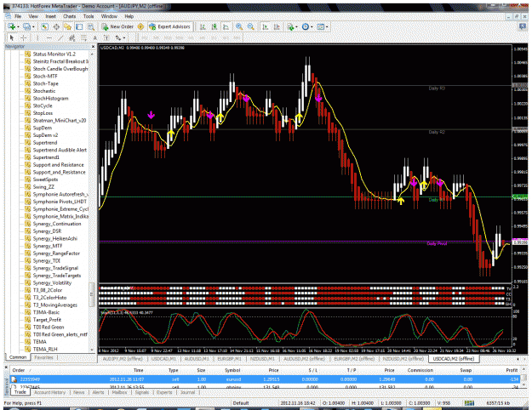Screen dimensions: 532x410
Task: Click the Zoom In magnifier icon
Action: (x=239, y=26)
